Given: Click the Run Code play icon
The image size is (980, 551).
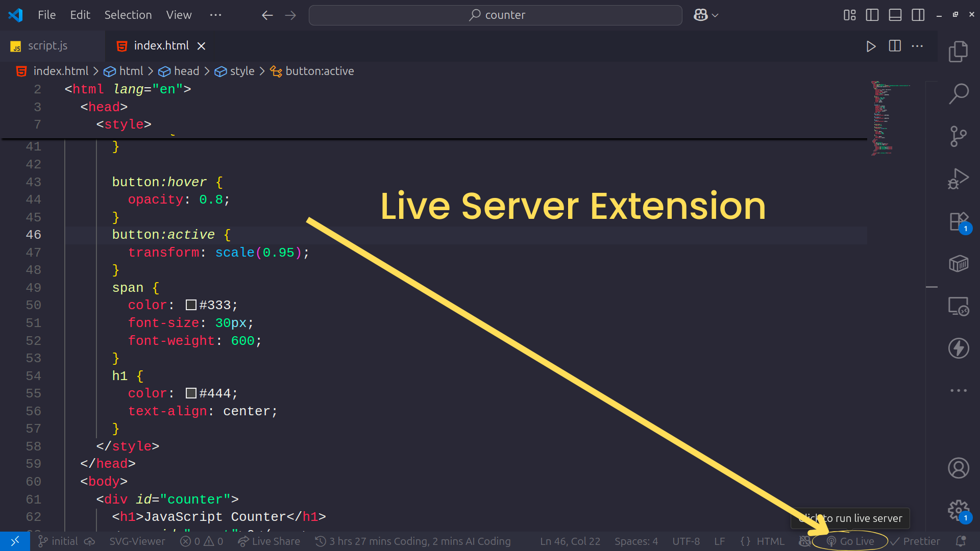Looking at the screenshot, I should [871, 46].
